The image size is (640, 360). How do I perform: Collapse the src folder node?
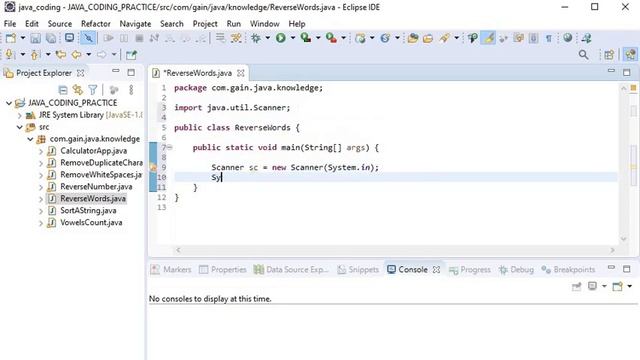[20, 127]
